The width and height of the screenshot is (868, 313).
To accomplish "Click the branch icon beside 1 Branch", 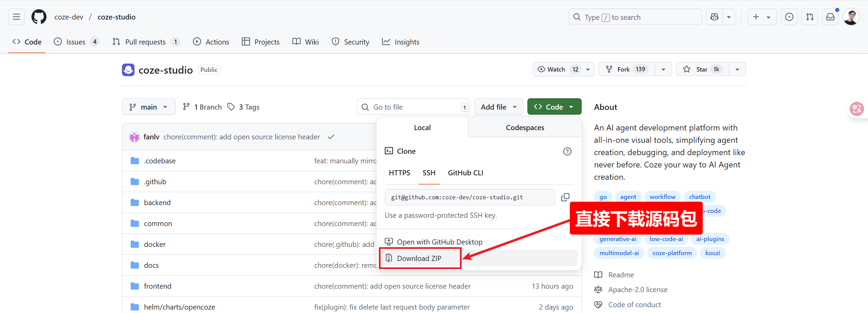I will pyautogui.click(x=186, y=107).
